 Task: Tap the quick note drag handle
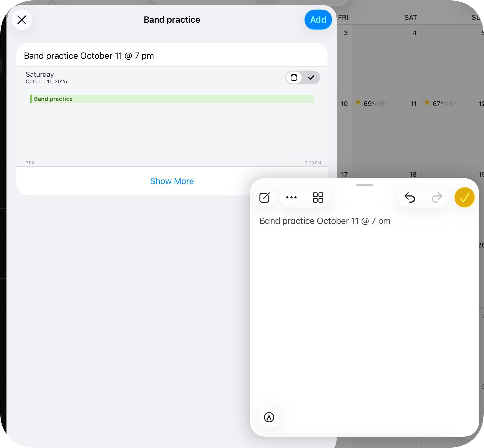364,185
